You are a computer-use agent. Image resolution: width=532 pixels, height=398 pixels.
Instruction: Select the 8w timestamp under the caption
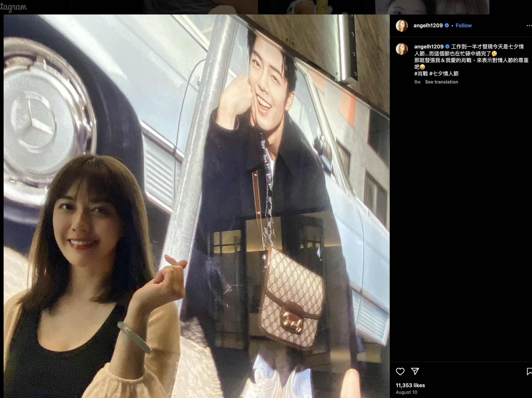click(417, 82)
